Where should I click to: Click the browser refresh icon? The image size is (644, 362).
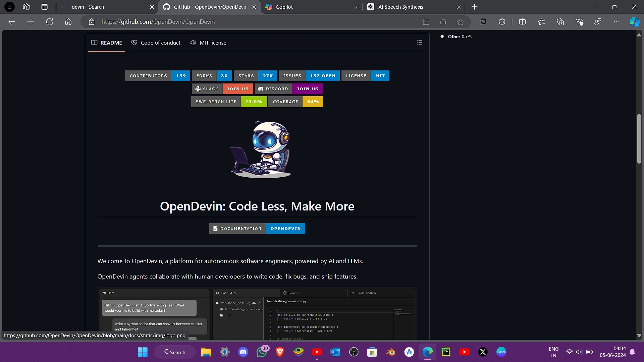click(x=50, y=22)
